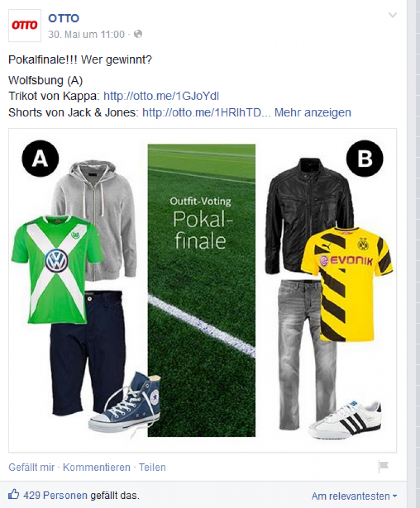Open the Am relevantesten sorting dropdown

tap(354, 496)
